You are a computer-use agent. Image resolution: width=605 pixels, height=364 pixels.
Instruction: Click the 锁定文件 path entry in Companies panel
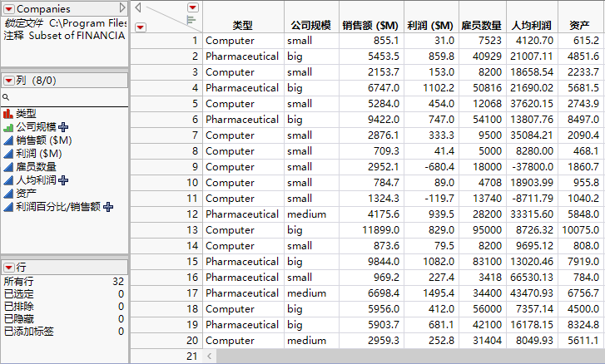click(65, 23)
